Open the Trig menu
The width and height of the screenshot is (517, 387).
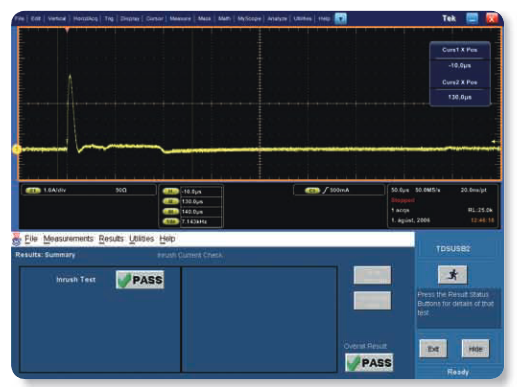click(x=109, y=19)
